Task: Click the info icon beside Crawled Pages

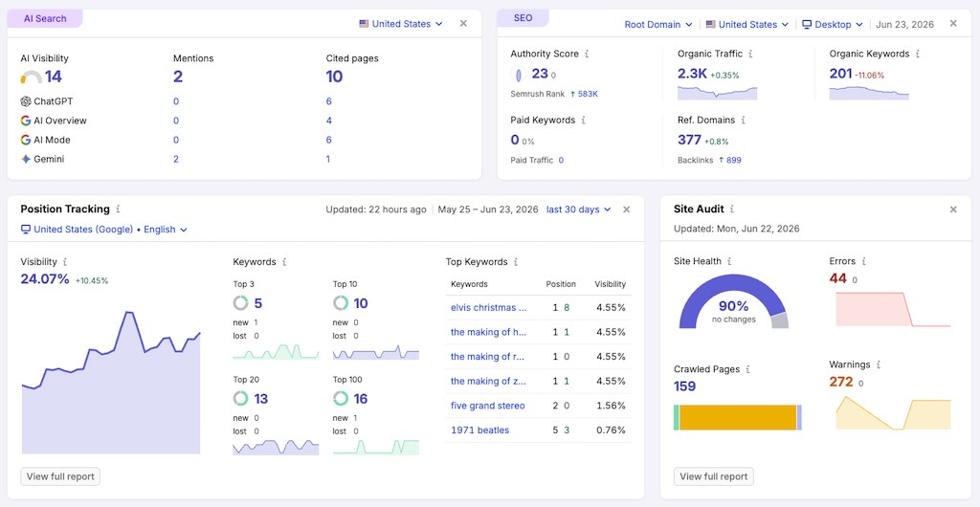Action: pyautogui.click(x=747, y=369)
